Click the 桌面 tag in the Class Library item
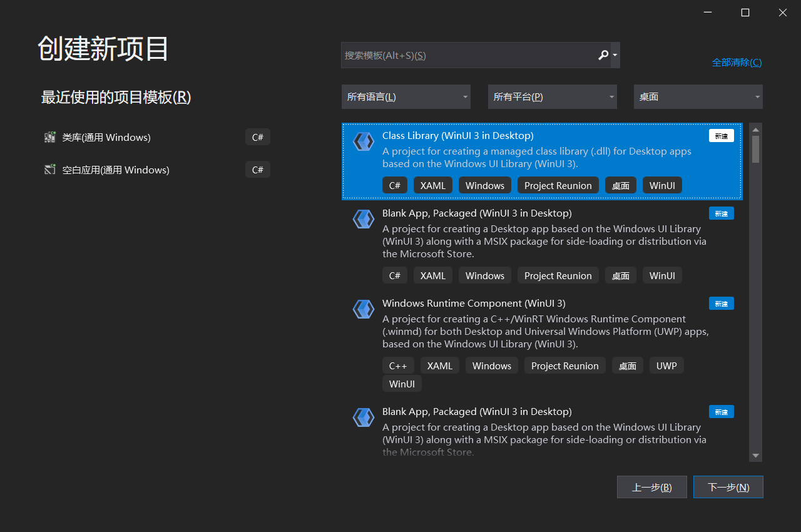The width and height of the screenshot is (801, 532). [621, 185]
